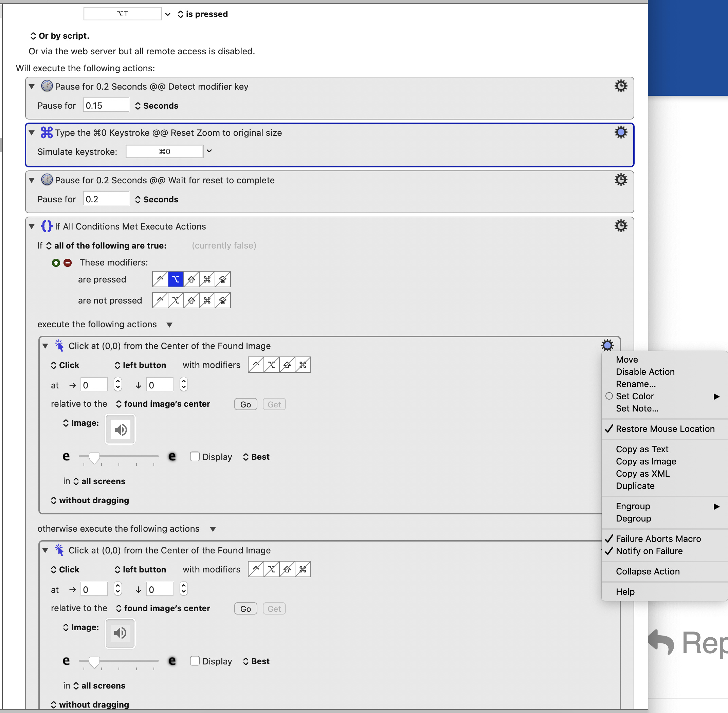Click speaker image well in otherwise Click action
Viewport: 728px width, 713px height.
pyautogui.click(x=120, y=634)
